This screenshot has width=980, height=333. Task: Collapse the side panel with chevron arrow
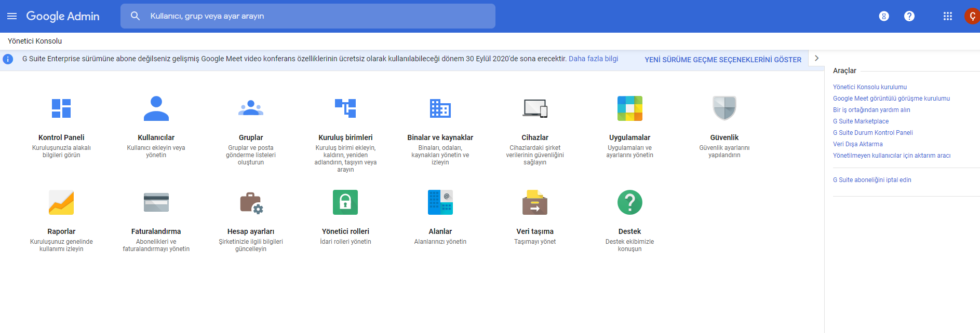pyautogui.click(x=817, y=58)
